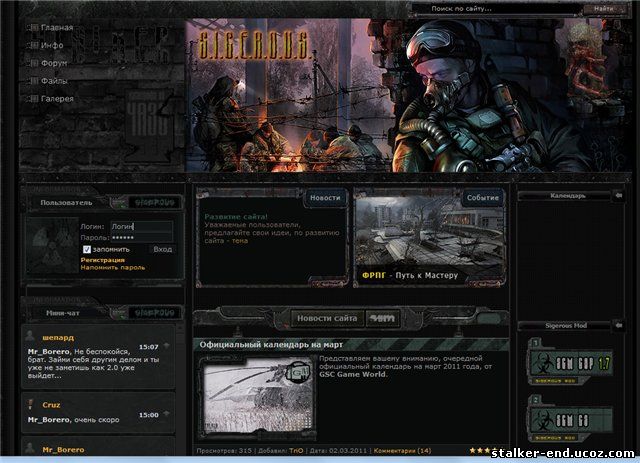This screenshot has height=463, width=640.
Task: Click arrow icon next to 15:07 message
Action: click(x=167, y=346)
